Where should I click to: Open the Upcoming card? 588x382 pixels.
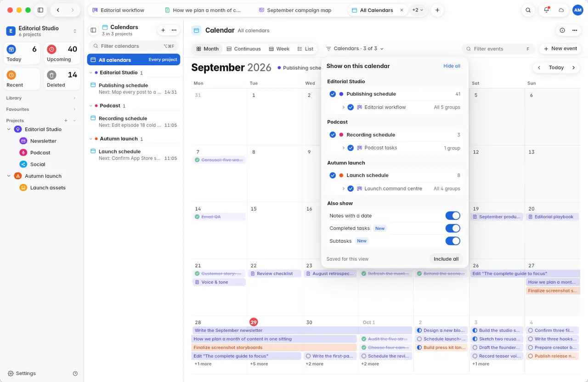pyautogui.click(x=62, y=53)
